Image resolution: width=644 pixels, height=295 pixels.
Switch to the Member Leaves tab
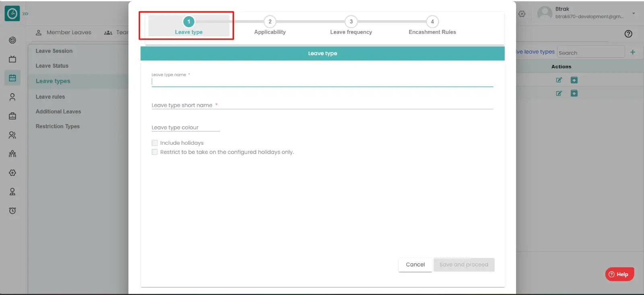point(64,32)
